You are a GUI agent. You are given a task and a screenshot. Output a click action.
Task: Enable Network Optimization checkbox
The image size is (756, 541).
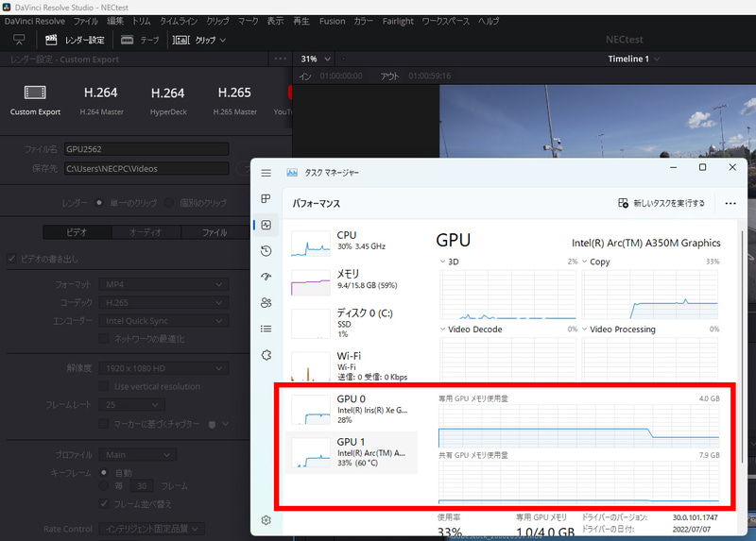tap(104, 339)
